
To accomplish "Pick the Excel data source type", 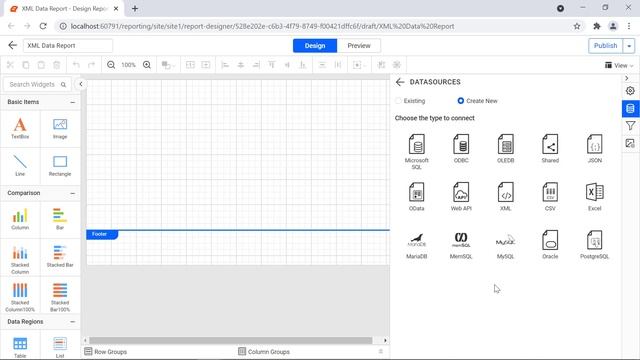I will (594, 196).
